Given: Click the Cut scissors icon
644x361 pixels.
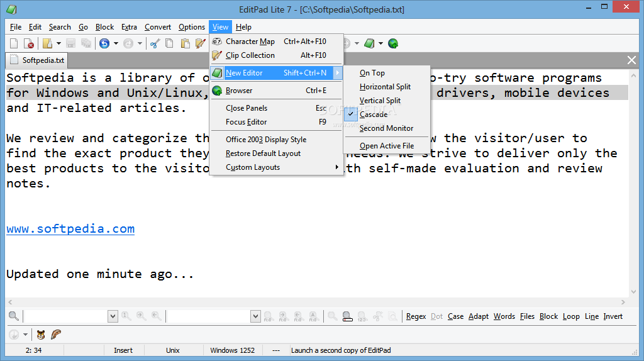Looking at the screenshot, I should pos(155,43).
